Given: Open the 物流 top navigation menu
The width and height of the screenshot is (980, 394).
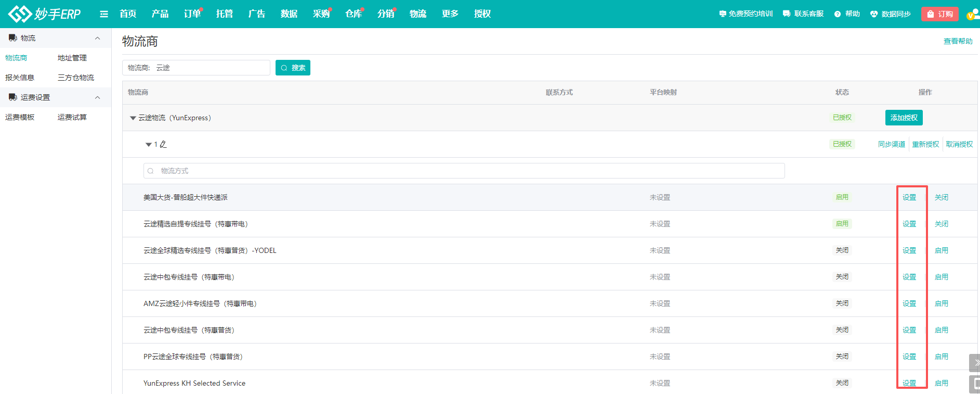Looking at the screenshot, I should [x=418, y=14].
